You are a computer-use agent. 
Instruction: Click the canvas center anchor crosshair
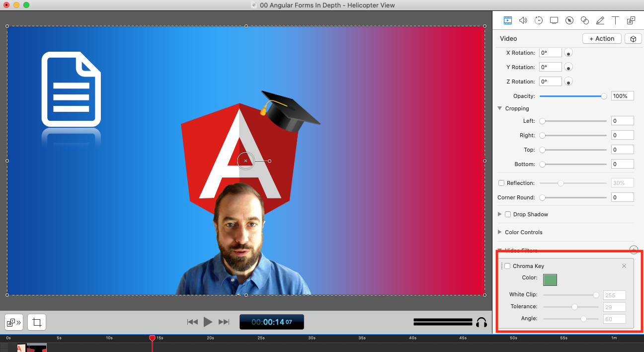tap(245, 161)
